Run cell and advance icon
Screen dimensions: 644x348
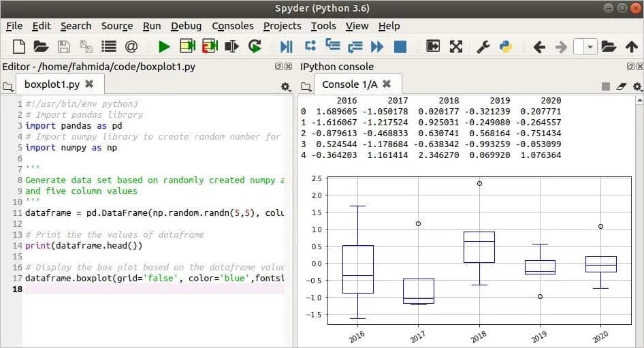(x=210, y=46)
